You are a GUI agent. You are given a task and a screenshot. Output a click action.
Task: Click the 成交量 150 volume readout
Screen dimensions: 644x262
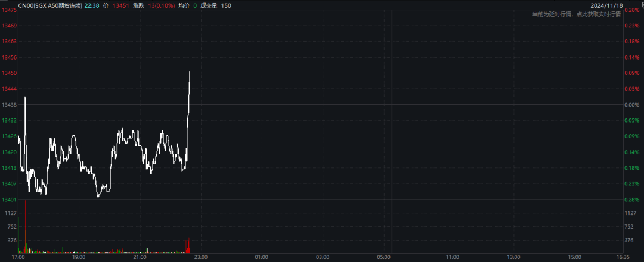(x=216, y=5)
